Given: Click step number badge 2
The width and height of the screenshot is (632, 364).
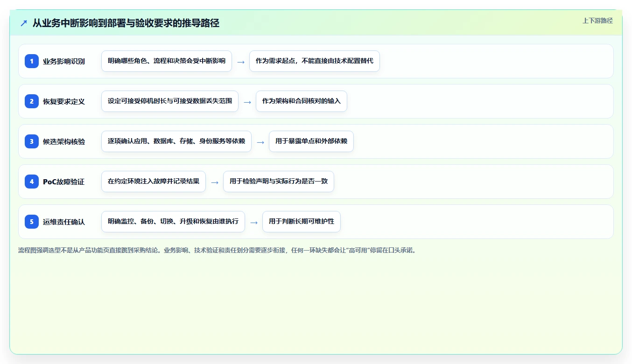Looking at the screenshot, I should [32, 101].
